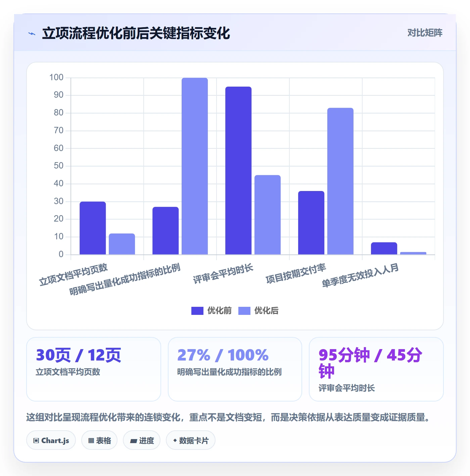
Task: Click the 优化后 bar for 立项文档平均页数
Action: click(x=122, y=244)
